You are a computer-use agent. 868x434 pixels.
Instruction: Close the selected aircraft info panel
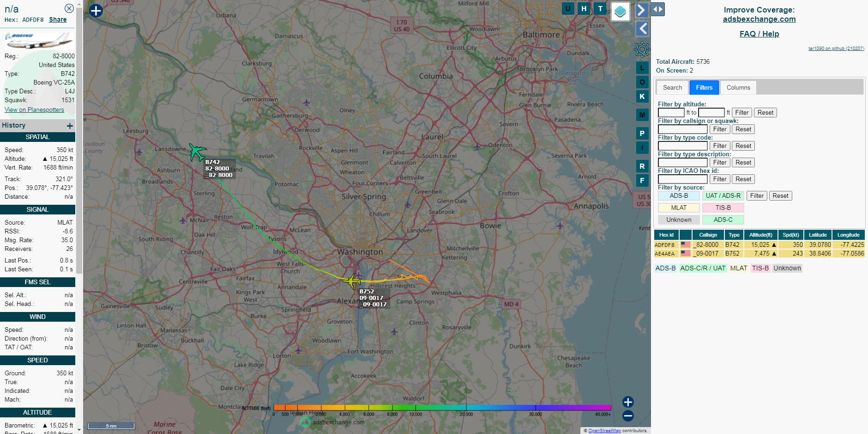[69, 8]
